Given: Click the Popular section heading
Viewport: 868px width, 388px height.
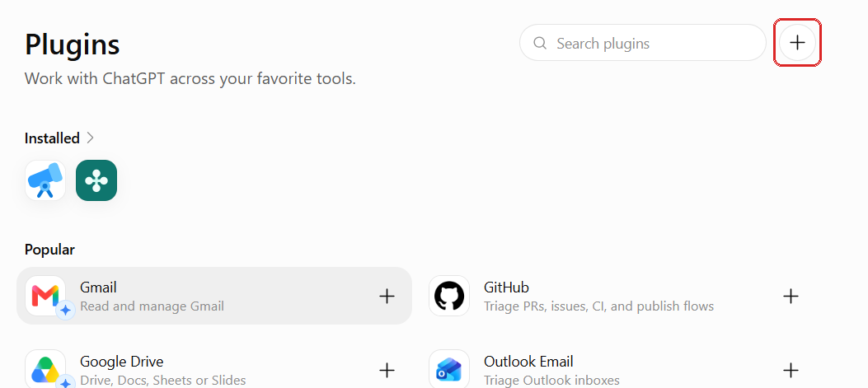Looking at the screenshot, I should (x=49, y=250).
